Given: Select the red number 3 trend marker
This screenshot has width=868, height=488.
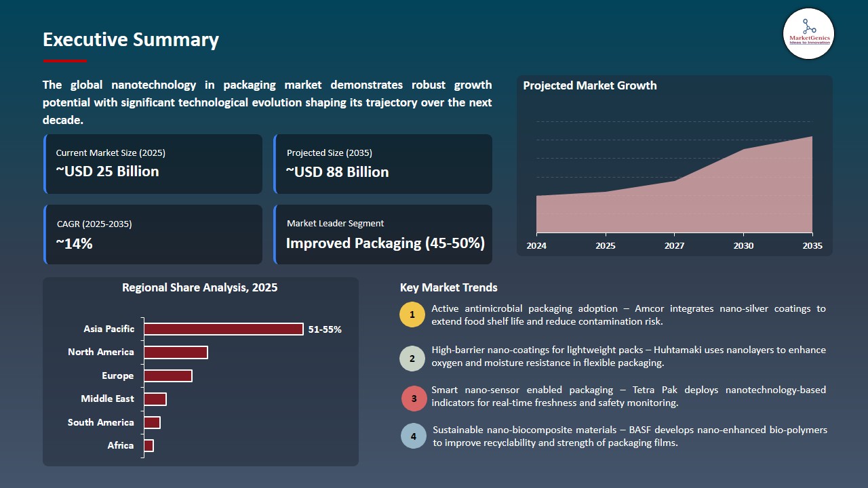Looking at the screenshot, I should tap(414, 399).
